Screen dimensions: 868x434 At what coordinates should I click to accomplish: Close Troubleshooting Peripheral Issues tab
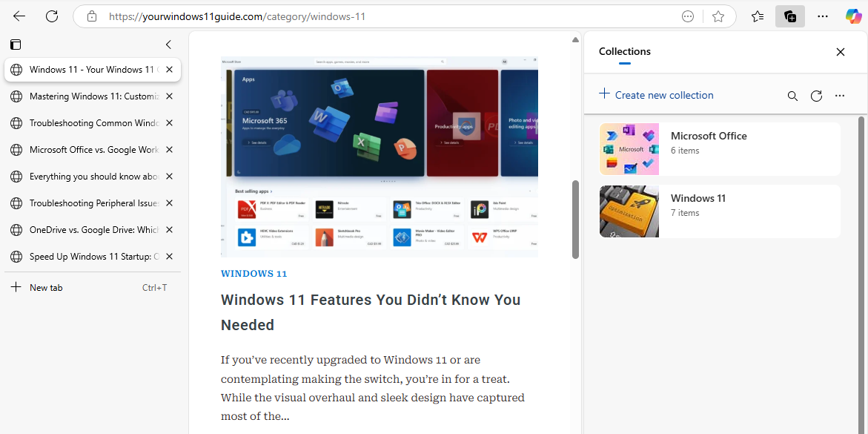(x=170, y=203)
